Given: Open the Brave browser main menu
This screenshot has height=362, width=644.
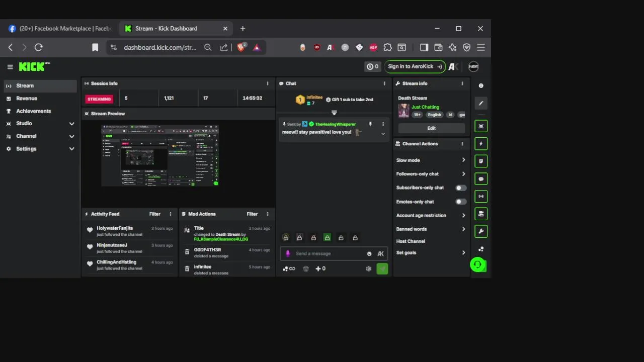Looking at the screenshot, I should pyautogui.click(x=481, y=47).
